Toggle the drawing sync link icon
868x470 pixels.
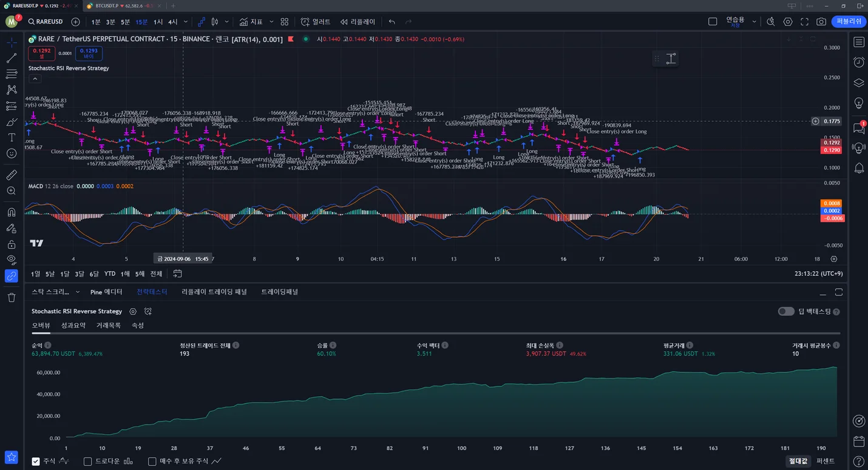coord(12,276)
